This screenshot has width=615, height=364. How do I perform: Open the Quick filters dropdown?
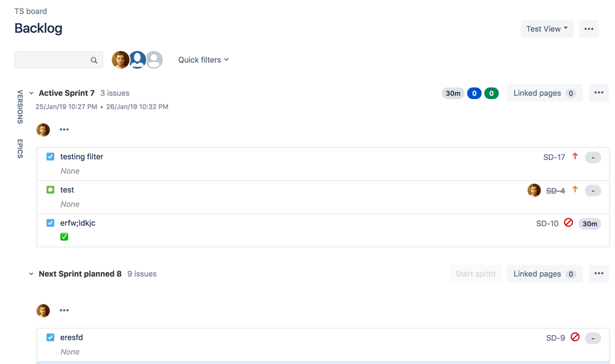[203, 60]
